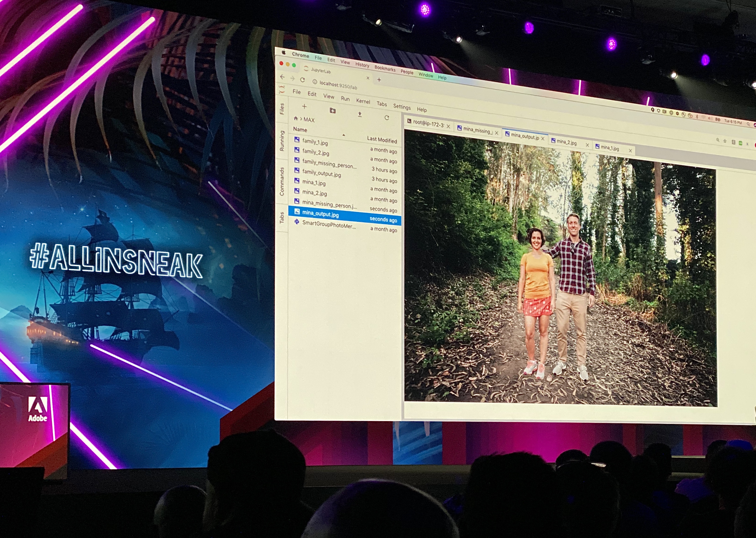
Task: Refresh the file browser list
Action: pos(387,118)
